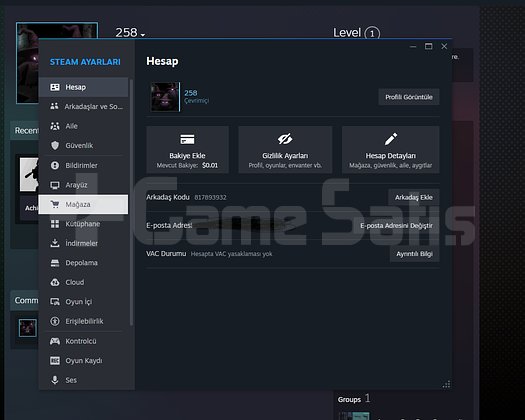Click the Profili Görüntüle button
The image size is (525, 420).
[409, 97]
